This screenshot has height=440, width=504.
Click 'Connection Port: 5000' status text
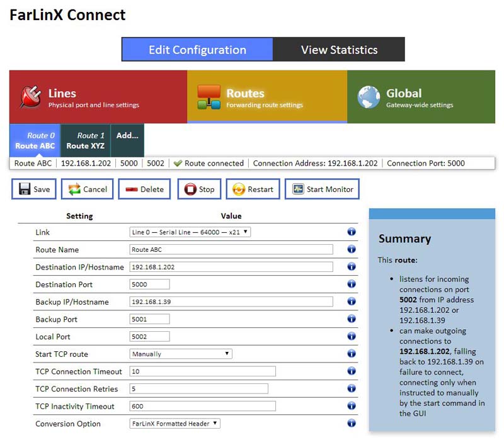pyautogui.click(x=426, y=163)
